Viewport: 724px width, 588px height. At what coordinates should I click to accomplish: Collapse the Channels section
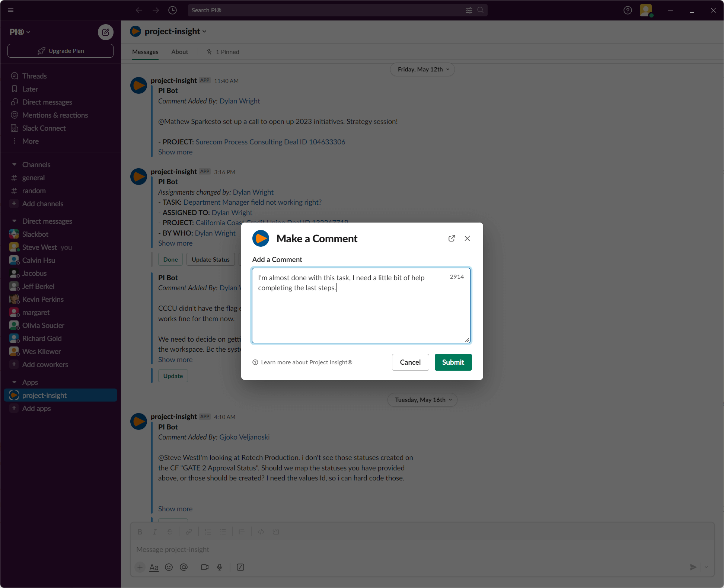(15, 164)
